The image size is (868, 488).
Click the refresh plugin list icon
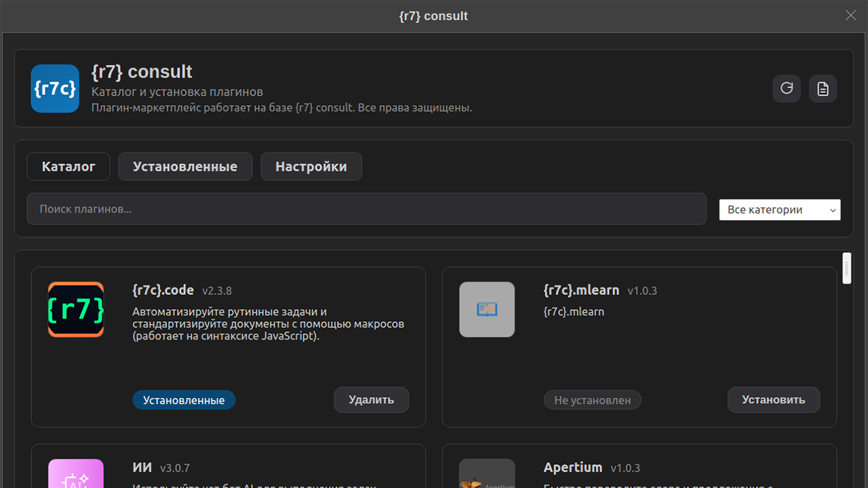787,88
